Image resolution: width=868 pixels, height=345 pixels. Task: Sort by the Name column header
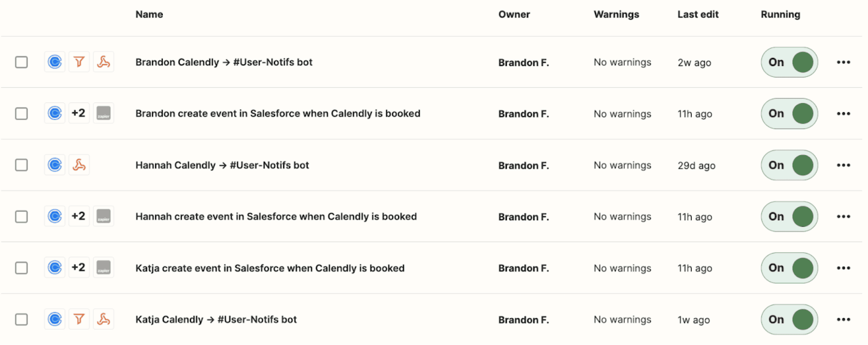point(149,15)
